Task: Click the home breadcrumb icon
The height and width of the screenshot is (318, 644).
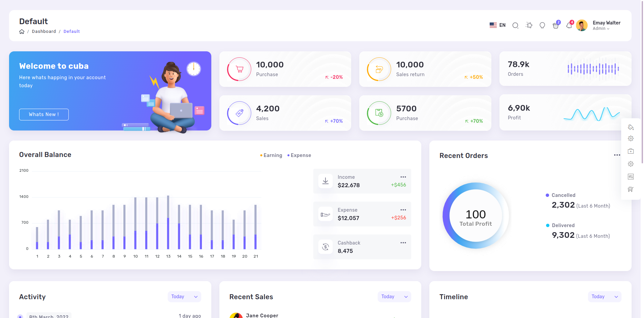Action: tap(22, 31)
